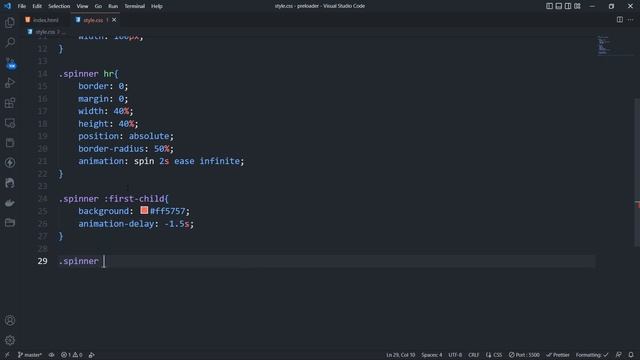Click the VS Code logo in title bar
640x360 pixels.
click(x=7, y=6)
